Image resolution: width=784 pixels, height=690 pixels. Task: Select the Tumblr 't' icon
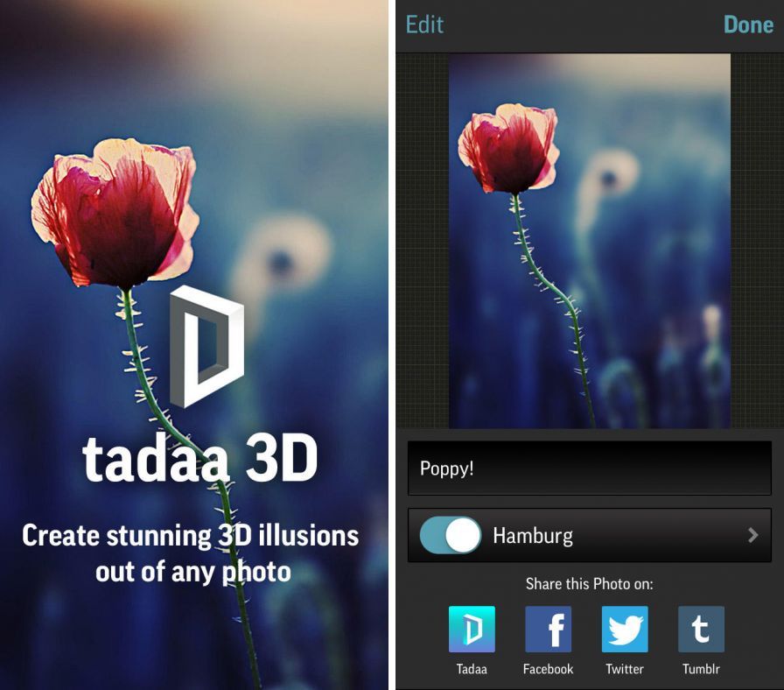700,629
